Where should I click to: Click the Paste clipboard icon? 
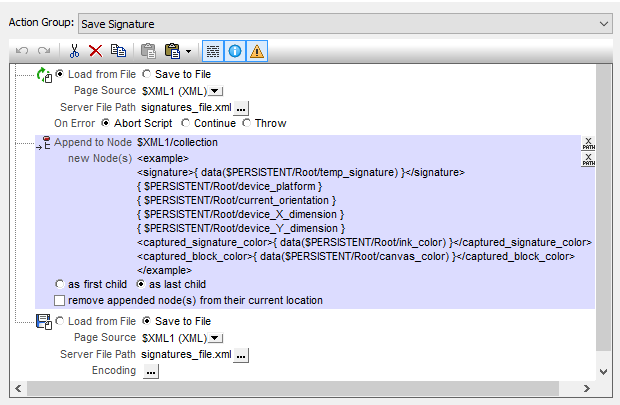pyautogui.click(x=148, y=50)
